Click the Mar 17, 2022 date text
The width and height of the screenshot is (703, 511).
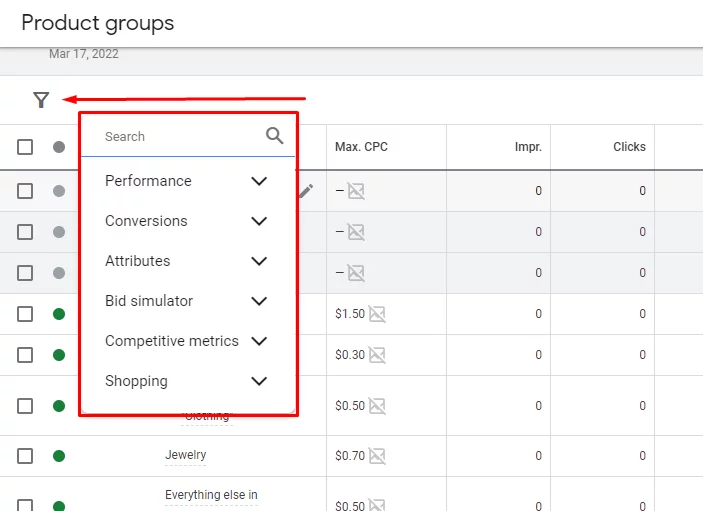tap(84, 54)
